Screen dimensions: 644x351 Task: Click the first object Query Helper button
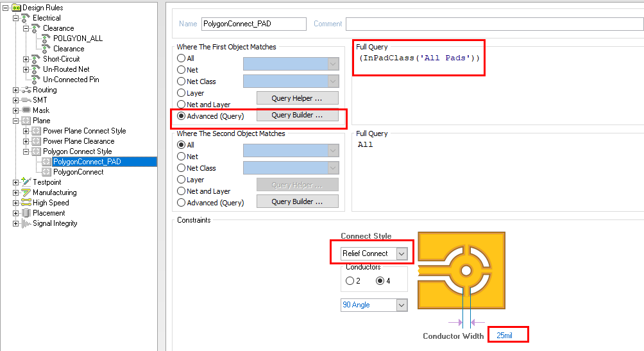tap(297, 98)
